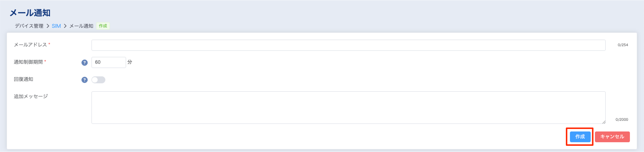644x152 pixels.
Task: Click the 追加メッセージ label text
Action: pyautogui.click(x=31, y=96)
